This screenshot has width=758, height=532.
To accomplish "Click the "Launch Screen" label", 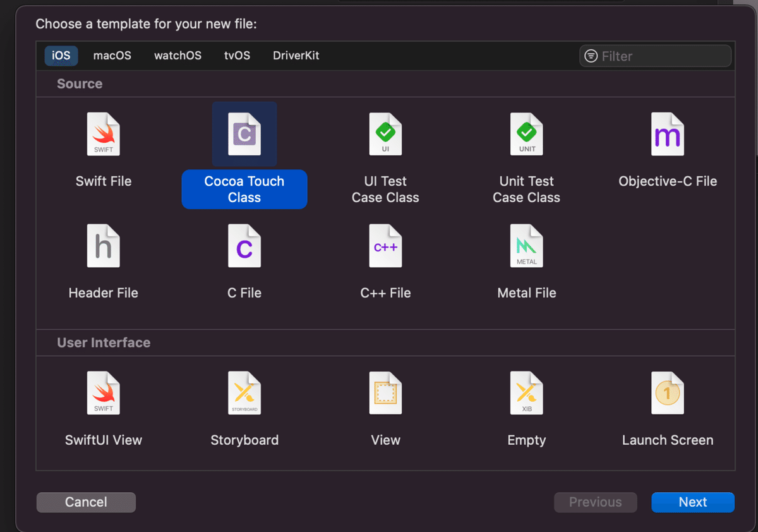I will point(668,440).
